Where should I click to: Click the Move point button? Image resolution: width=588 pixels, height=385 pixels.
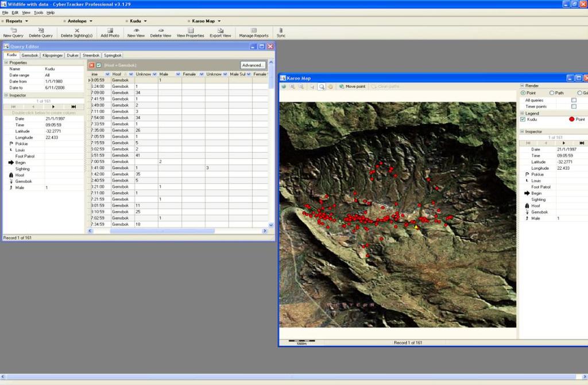click(x=352, y=87)
